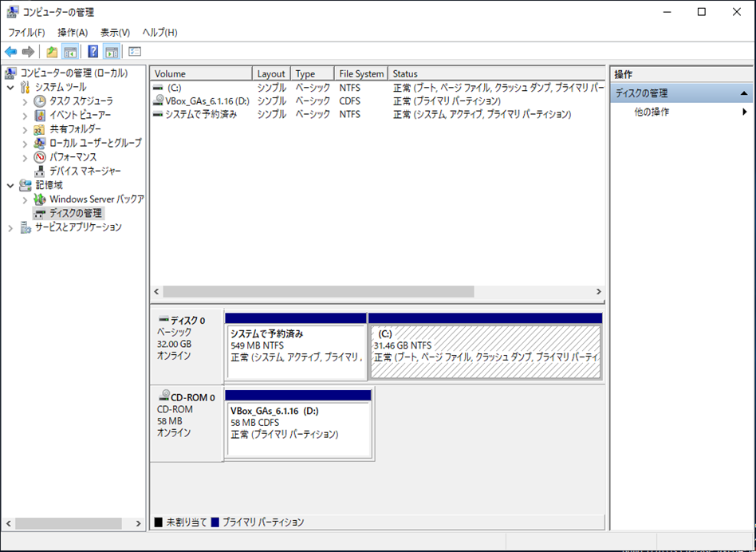Click the Up one level folder icon
The image size is (756, 552).
52,52
